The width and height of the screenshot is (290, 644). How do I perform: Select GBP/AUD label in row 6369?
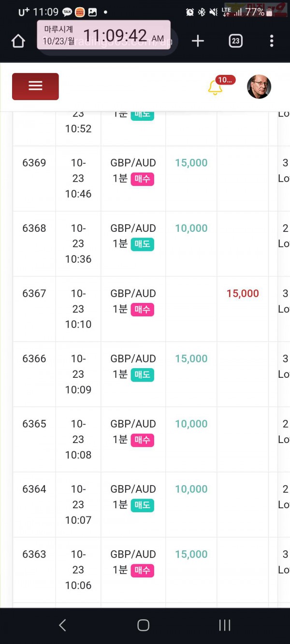point(133,163)
